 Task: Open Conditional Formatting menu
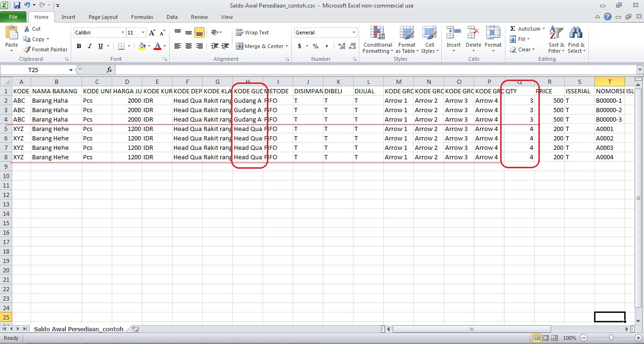[378, 40]
